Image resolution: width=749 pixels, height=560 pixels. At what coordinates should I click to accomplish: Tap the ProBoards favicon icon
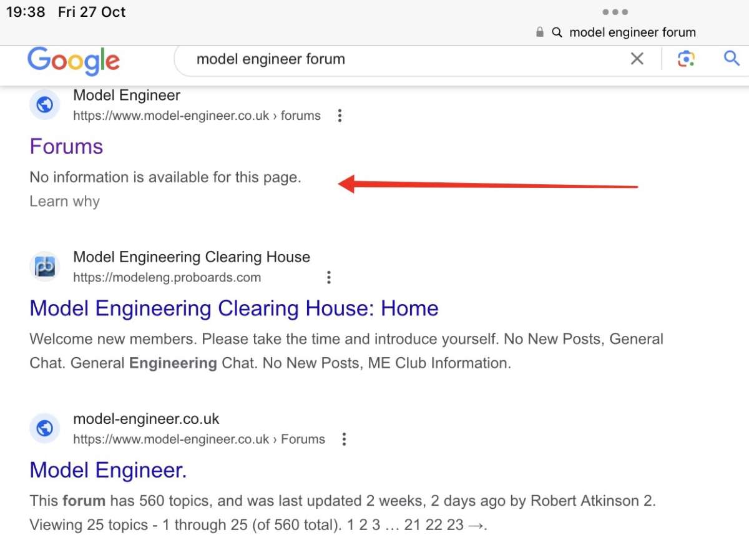coord(44,267)
